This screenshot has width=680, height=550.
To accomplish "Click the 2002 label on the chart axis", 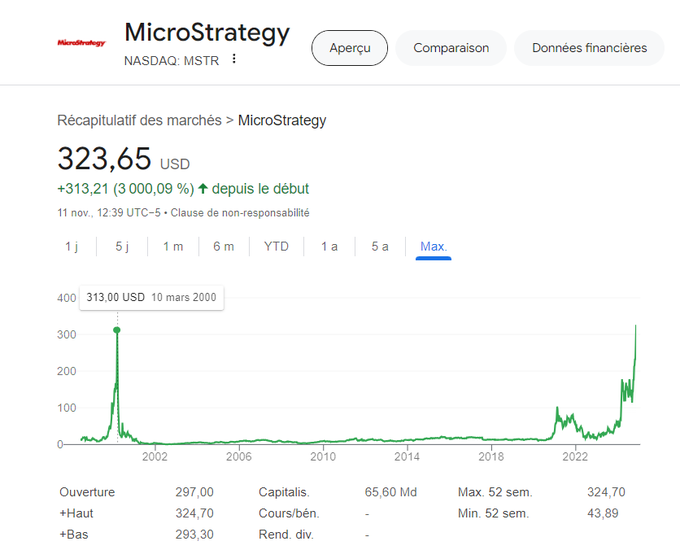I will [155, 456].
